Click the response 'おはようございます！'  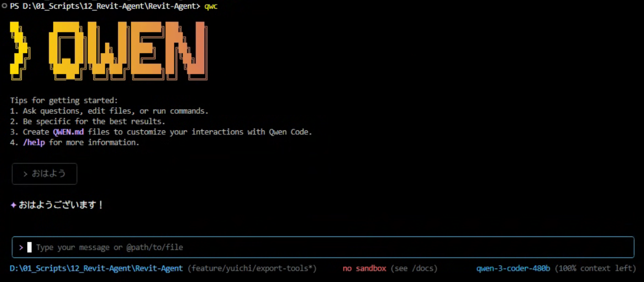61,205
